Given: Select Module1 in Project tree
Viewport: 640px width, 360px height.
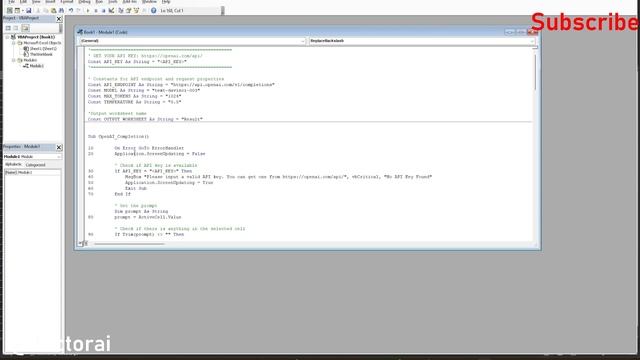Looking at the screenshot, I should click(36, 66).
